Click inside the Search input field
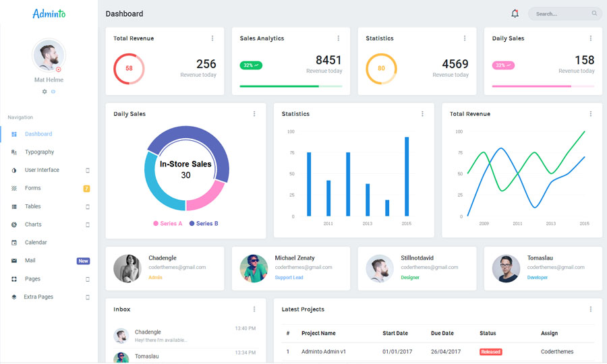 (560, 13)
